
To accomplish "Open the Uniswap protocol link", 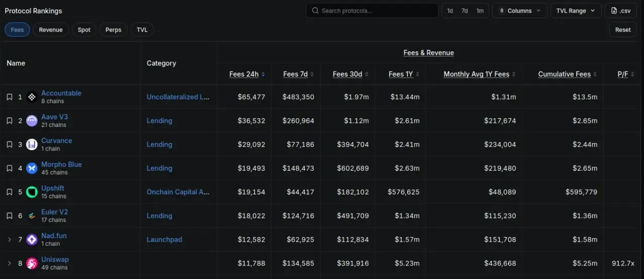I will tap(55, 259).
